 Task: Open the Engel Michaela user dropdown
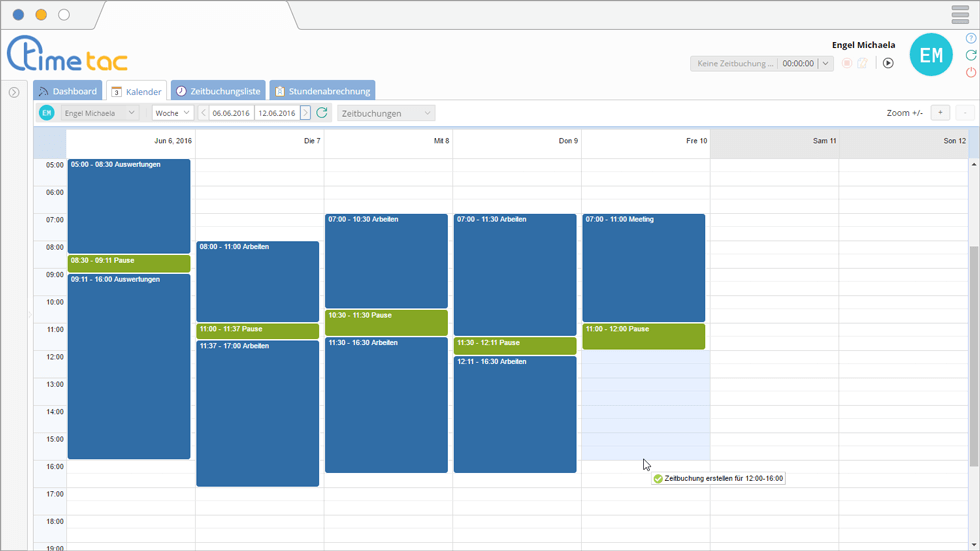[x=99, y=113]
